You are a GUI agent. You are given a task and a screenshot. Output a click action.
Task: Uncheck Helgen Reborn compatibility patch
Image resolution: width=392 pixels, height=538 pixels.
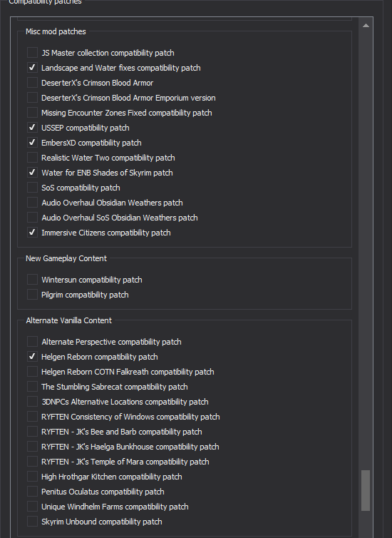click(x=32, y=357)
